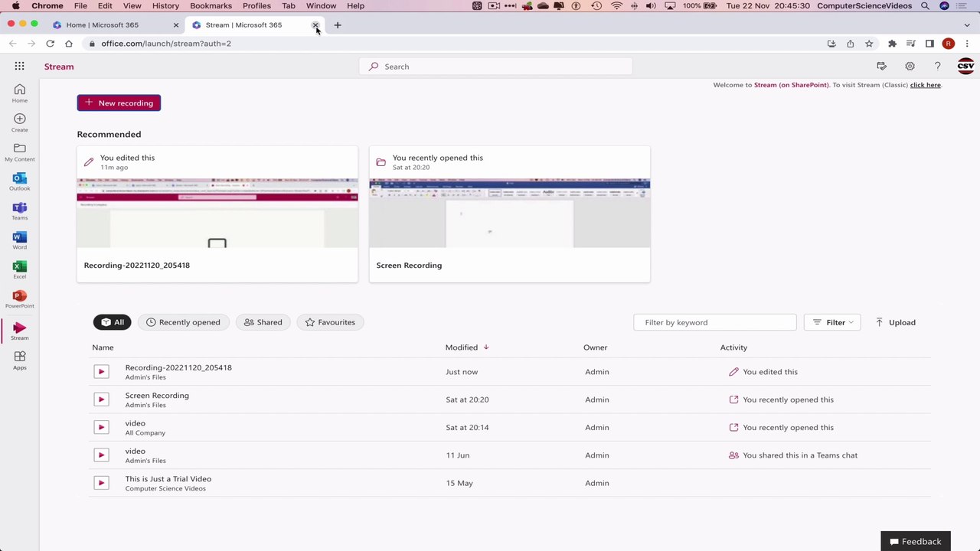Switch to the Shared filter
This screenshot has width=980, height=551.
[x=263, y=322]
